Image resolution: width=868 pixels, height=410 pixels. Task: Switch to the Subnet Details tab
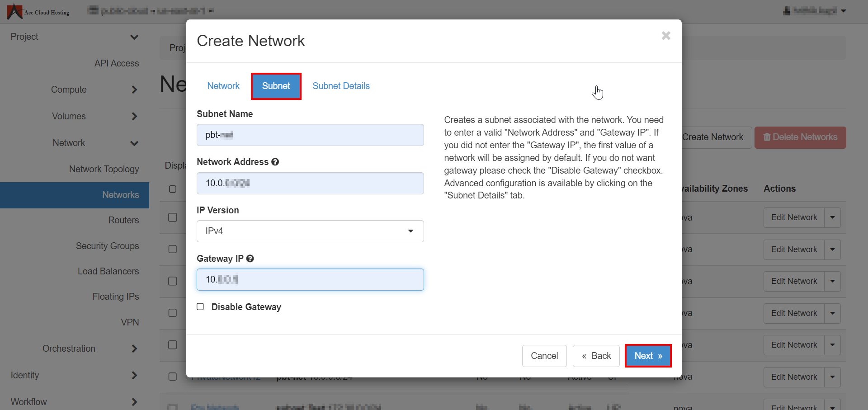pyautogui.click(x=341, y=86)
